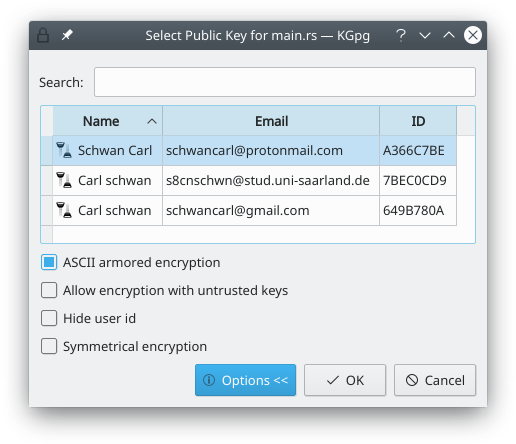Click the key icon for the uni-saarland entry

(64, 180)
